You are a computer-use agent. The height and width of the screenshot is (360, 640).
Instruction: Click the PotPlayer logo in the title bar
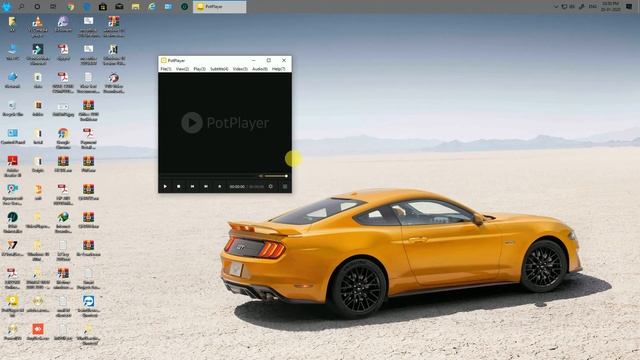(x=164, y=60)
